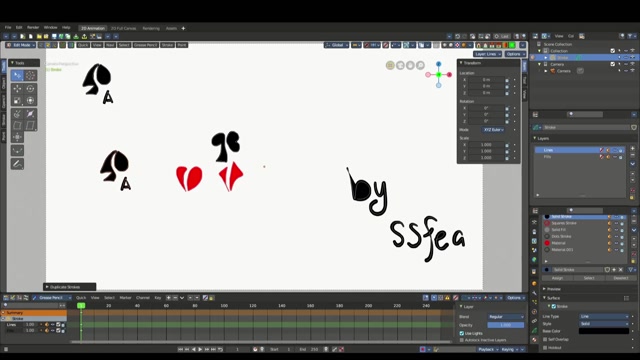The width and height of the screenshot is (640, 360).
Task: Click the Location X field
Action: tap(487, 80)
